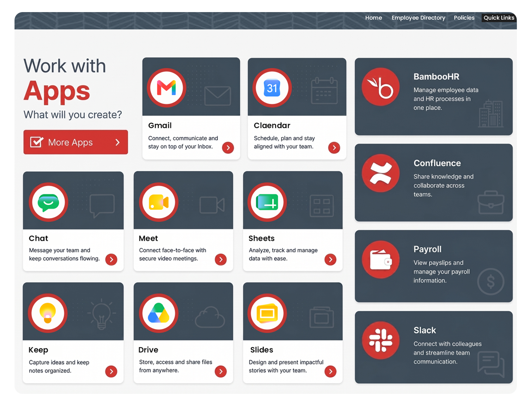Screen dimensions: 532x406
Task: Click the Slides card title
Action: [x=261, y=350]
